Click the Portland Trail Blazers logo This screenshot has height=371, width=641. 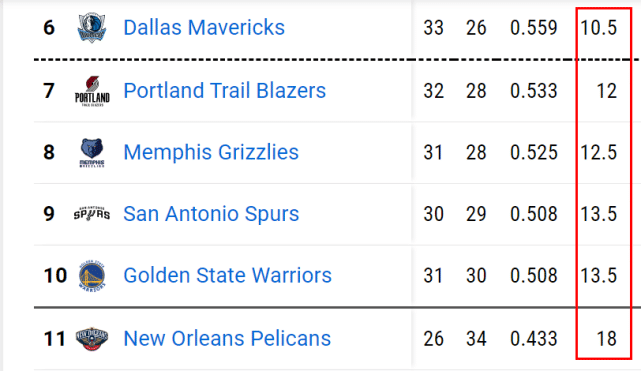92,91
